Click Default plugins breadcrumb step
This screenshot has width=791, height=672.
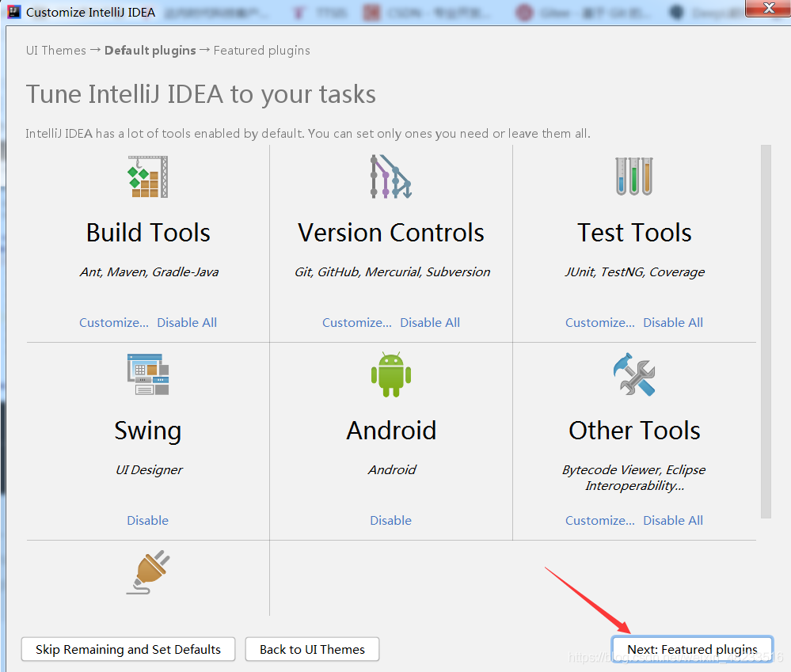click(x=150, y=51)
